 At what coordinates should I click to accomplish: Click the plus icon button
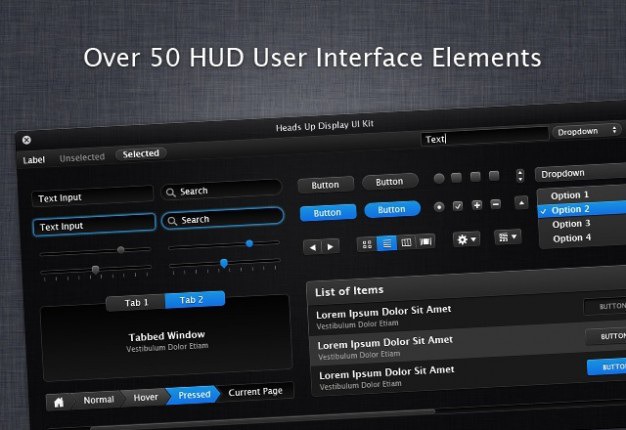click(x=476, y=205)
